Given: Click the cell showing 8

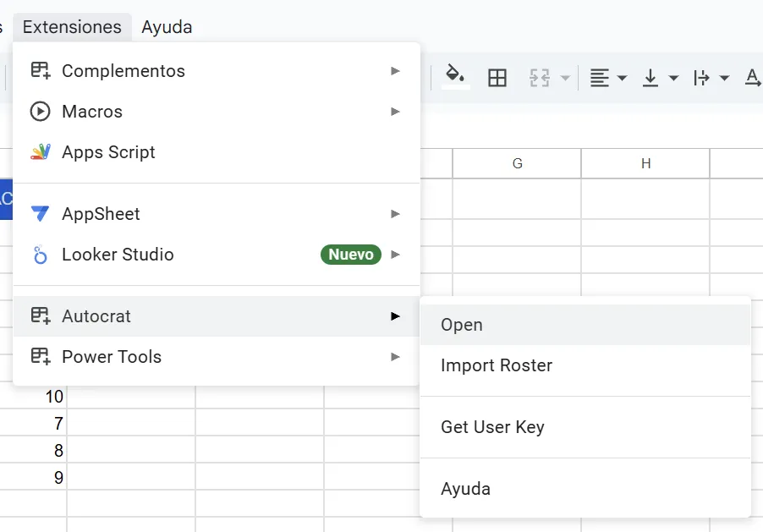Looking at the screenshot, I should 33,449.
